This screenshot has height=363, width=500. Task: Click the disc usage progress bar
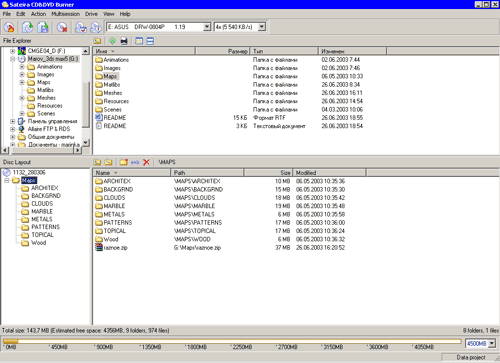click(232, 341)
